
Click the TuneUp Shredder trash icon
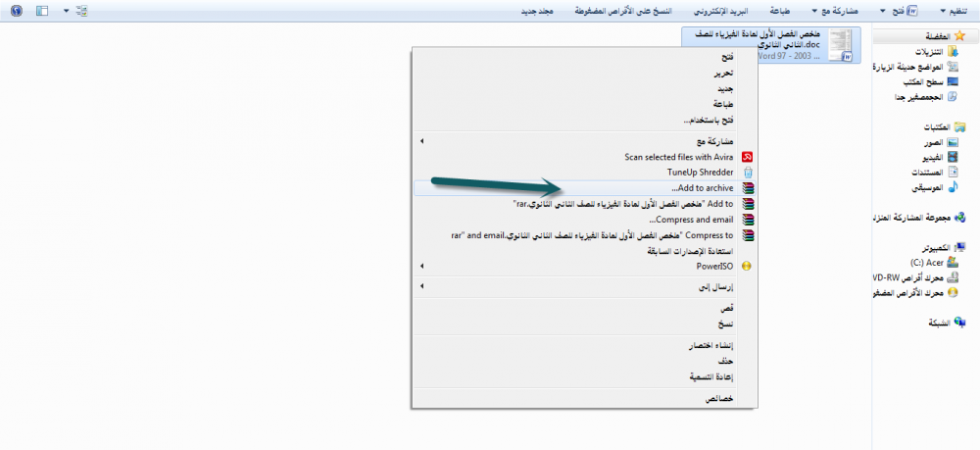coord(748,172)
